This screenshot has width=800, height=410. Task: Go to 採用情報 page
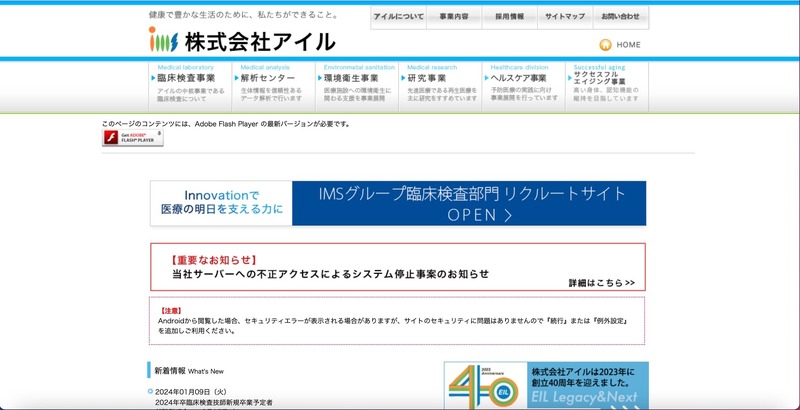coord(509,17)
